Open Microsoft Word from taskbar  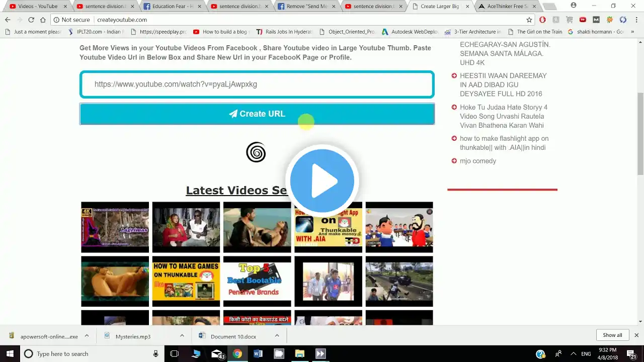click(258, 354)
